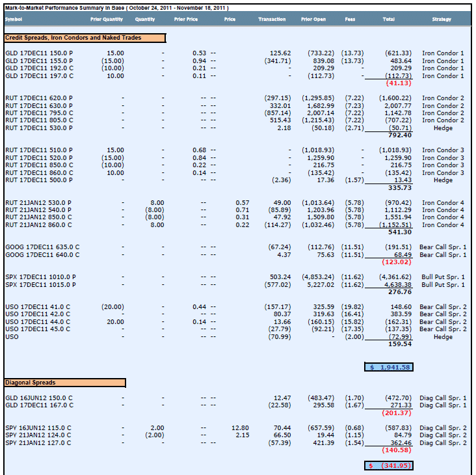Click the Prior Price column header

(186, 20)
